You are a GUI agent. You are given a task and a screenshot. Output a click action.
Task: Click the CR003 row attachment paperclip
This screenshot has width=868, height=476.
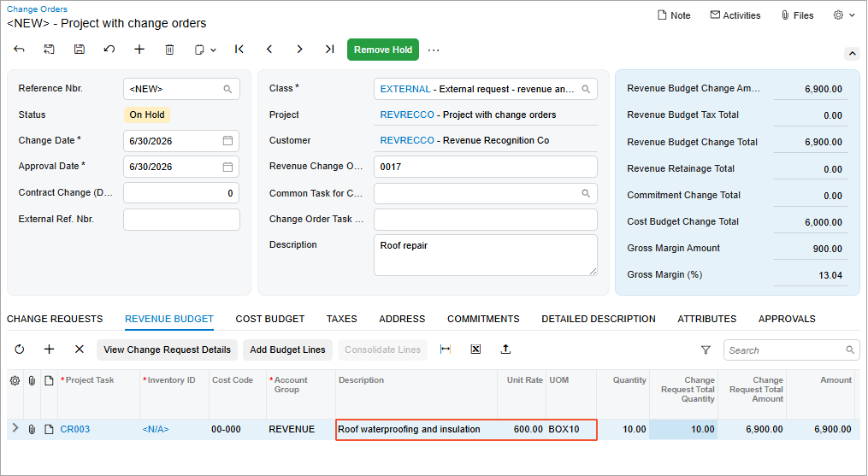pos(32,429)
